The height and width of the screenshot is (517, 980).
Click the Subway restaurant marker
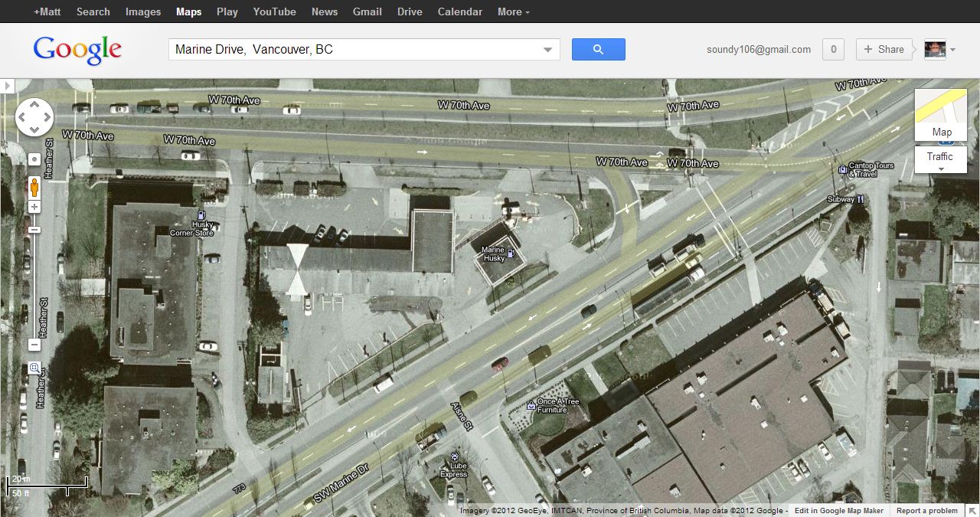861,199
